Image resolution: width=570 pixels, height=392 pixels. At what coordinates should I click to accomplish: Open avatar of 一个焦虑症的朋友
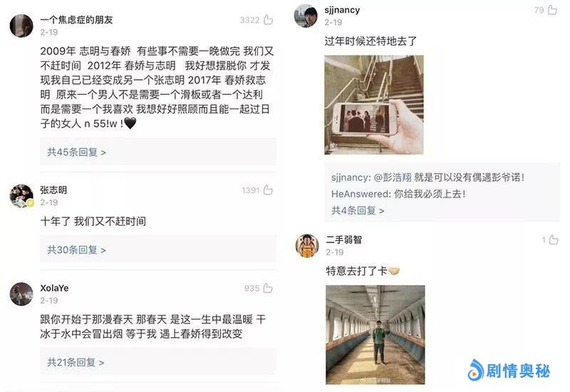point(21,26)
